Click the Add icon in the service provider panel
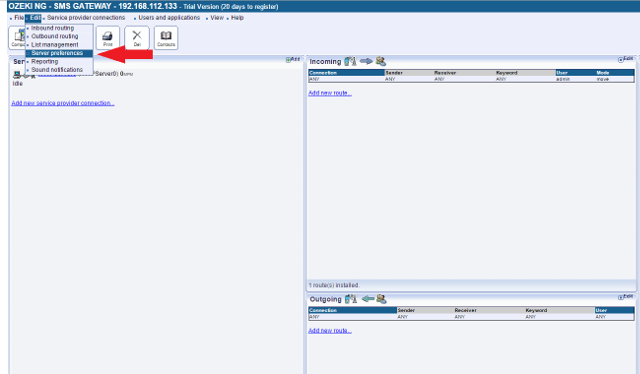This screenshot has width=640, height=374. coord(293,60)
